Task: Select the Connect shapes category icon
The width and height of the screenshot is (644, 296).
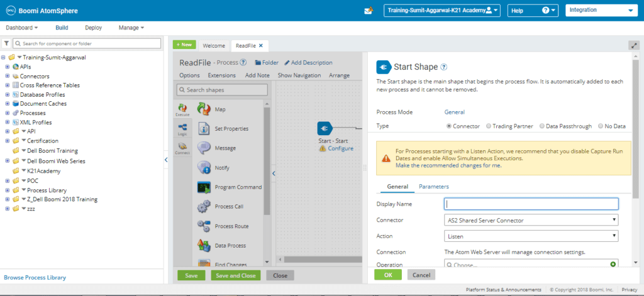Action: coord(183,148)
